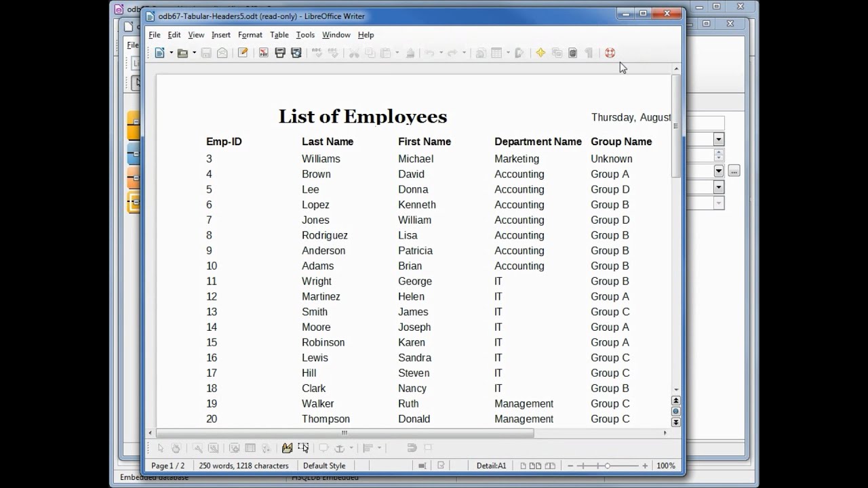Click the Data Sources icon in toolbar
The image size is (868, 488).
[x=573, y=53]
